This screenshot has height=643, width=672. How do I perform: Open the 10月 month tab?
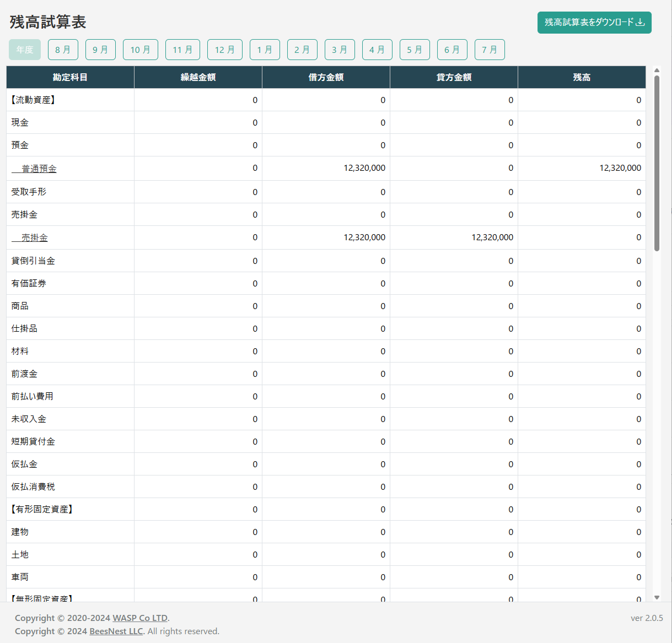coord(141,50)
